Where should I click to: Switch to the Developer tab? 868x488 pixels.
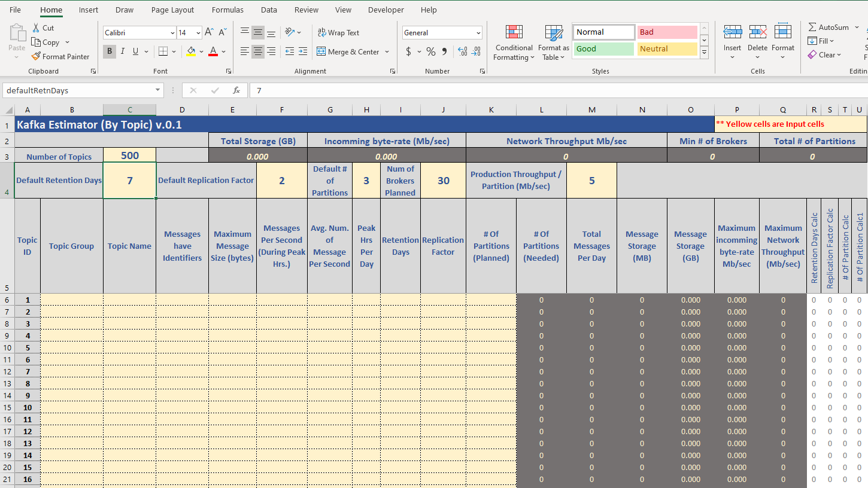coord(386,10)
